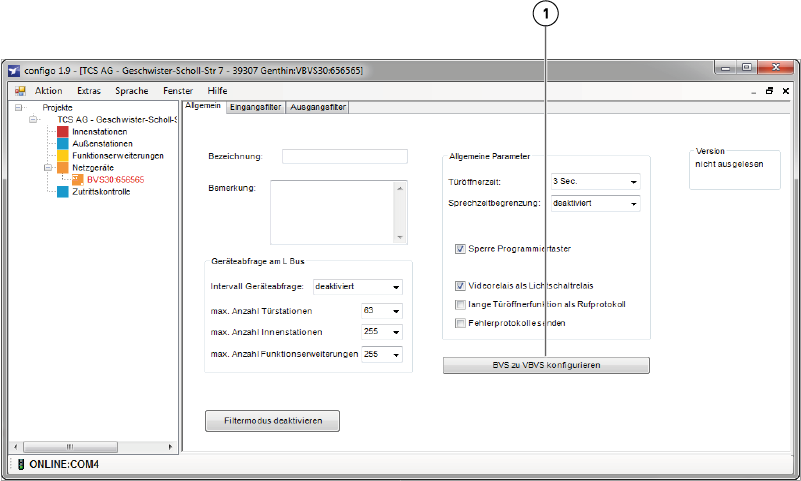Screen dimensions: 801x481
Task: Click the blue Außenstationen icon
Action: click(64, 144)
